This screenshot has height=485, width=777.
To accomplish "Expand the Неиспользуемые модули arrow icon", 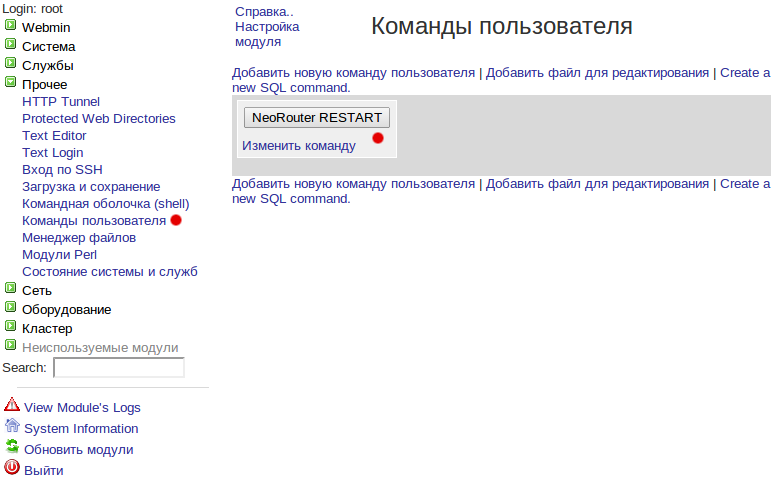I will pyautogui.click(x=10, y=345).
